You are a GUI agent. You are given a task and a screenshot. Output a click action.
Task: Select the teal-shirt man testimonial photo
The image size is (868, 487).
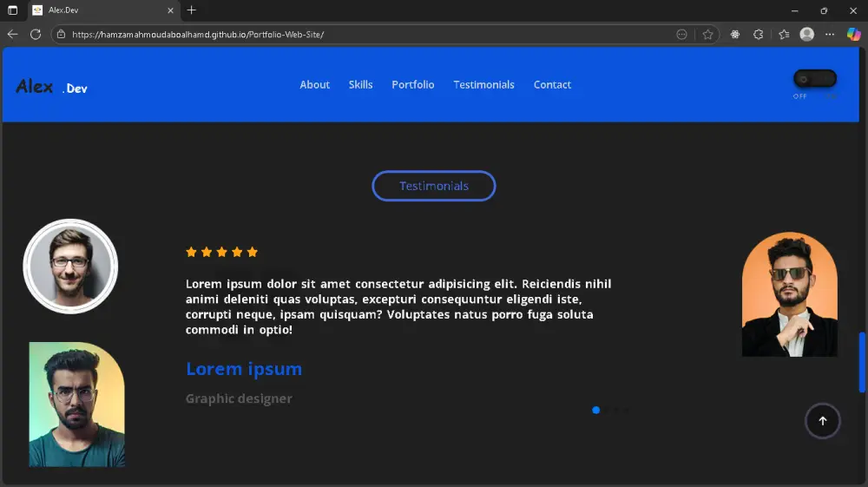tap(77, 405)
